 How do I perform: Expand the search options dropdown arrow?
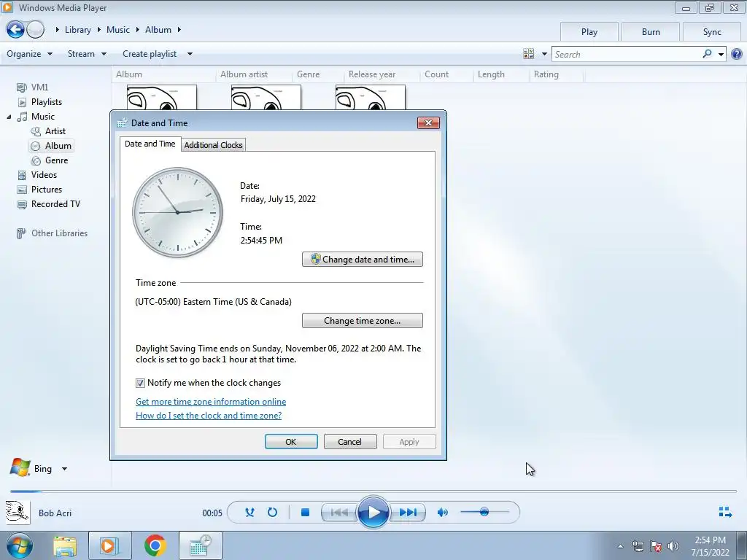point(721,54)
